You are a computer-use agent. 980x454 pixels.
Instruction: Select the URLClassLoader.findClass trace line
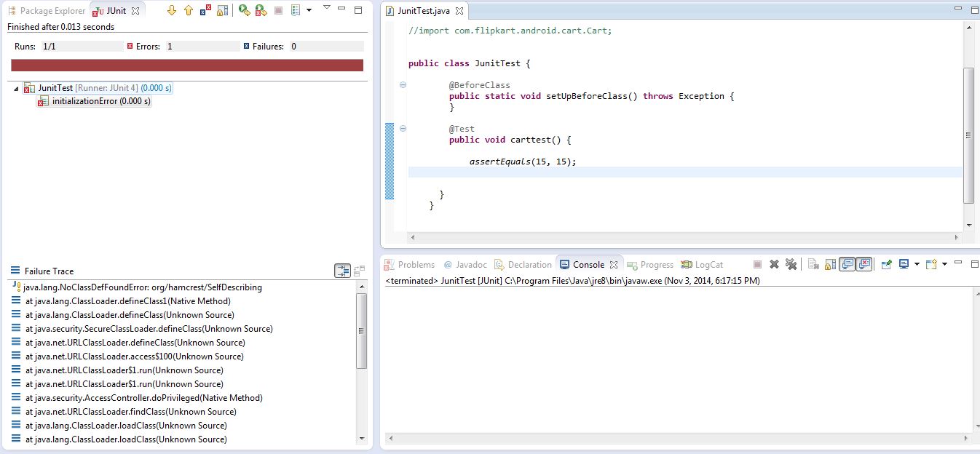[x=124, y=412]
